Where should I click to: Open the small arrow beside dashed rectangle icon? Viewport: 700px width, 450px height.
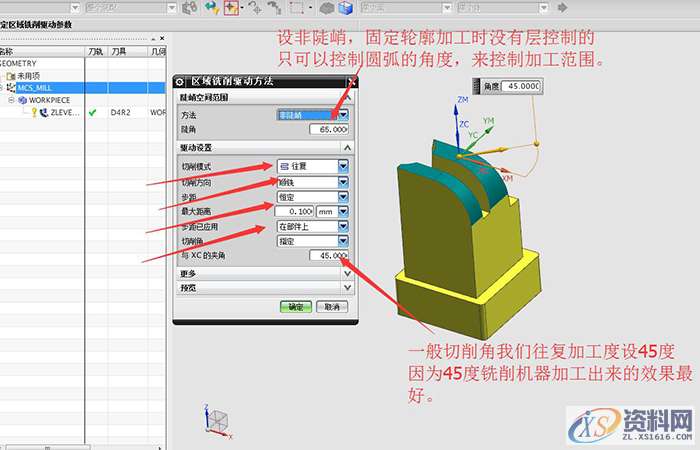(x=310, y=8)
